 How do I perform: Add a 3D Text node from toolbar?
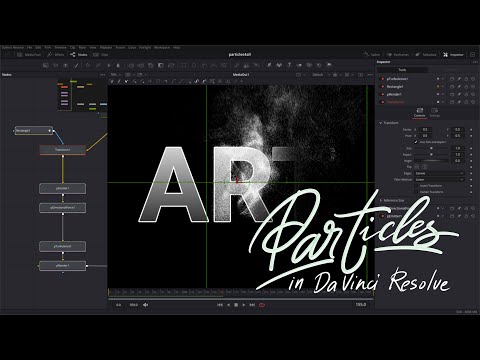[289, 65]
